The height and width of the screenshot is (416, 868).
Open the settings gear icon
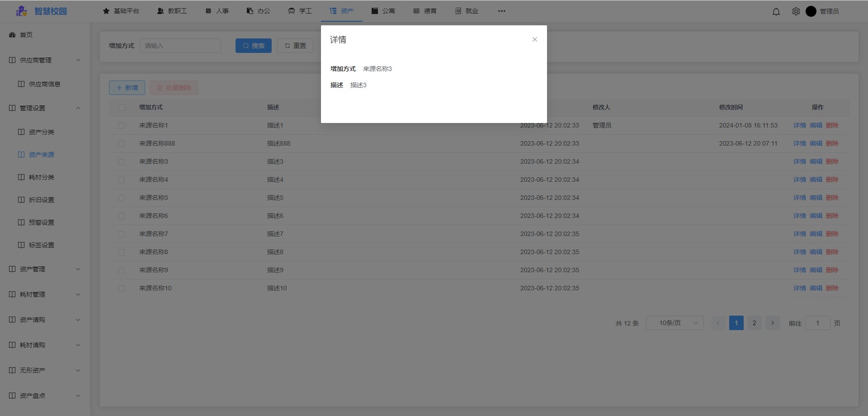(x=796, y=11)
